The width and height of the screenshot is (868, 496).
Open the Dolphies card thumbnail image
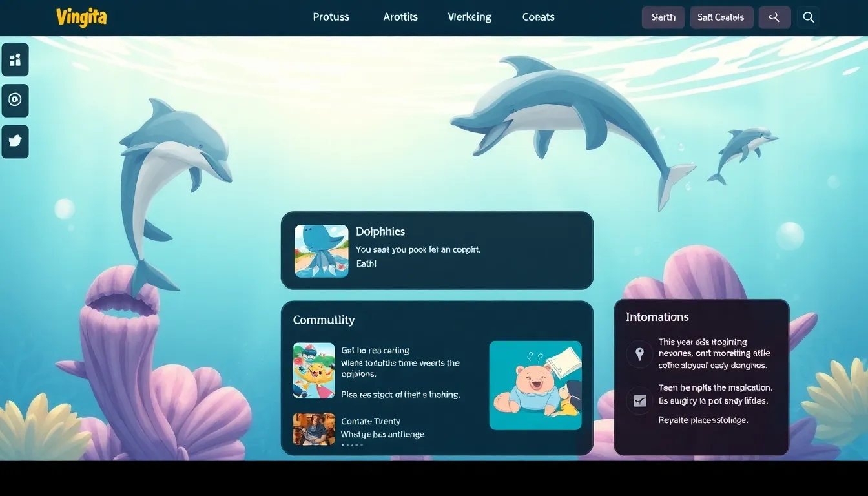coord(322,251)
